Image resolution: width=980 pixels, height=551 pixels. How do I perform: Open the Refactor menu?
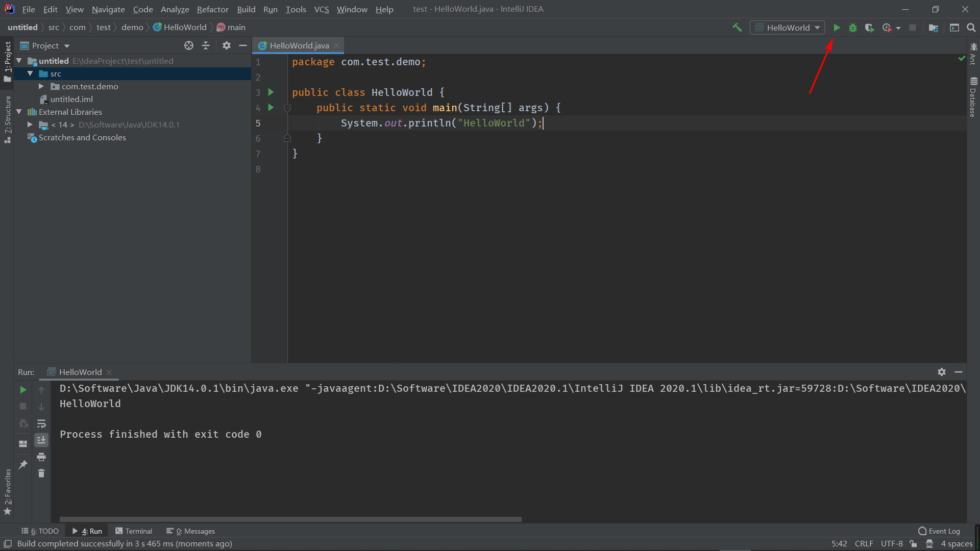(213, 9)
